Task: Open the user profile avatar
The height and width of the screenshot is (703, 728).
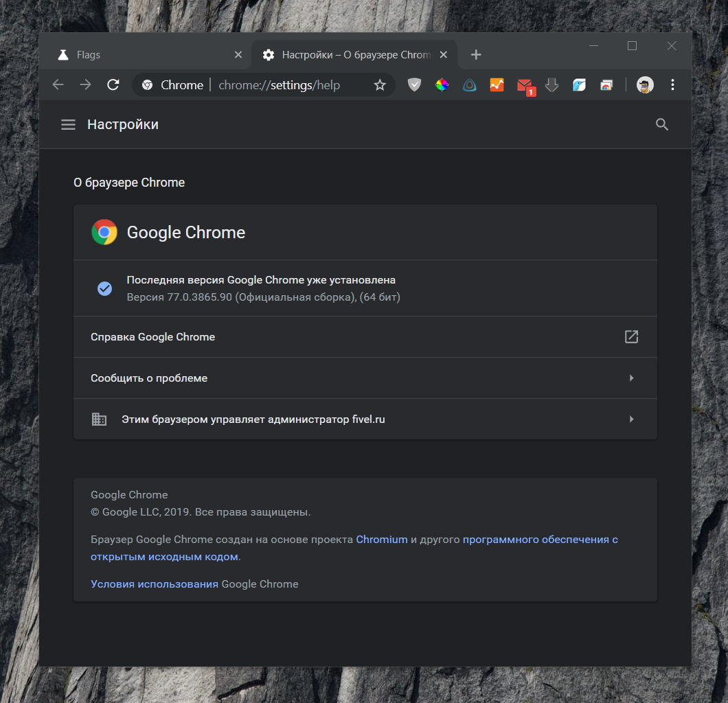Action: 645,85
